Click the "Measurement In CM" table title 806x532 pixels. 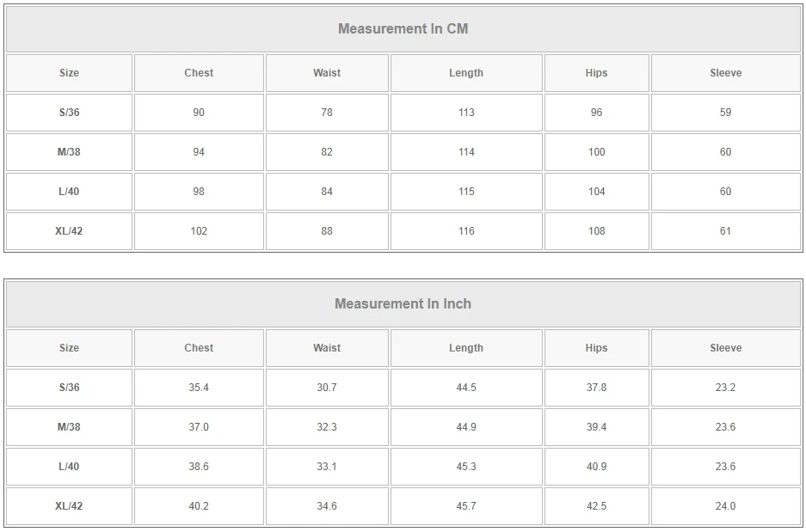[403, 28]
